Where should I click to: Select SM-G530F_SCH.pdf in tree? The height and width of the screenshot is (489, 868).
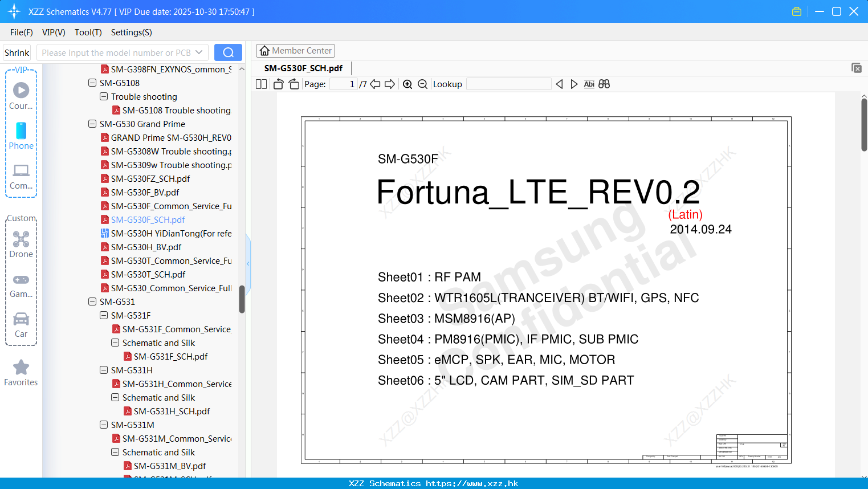coord(142,219)
